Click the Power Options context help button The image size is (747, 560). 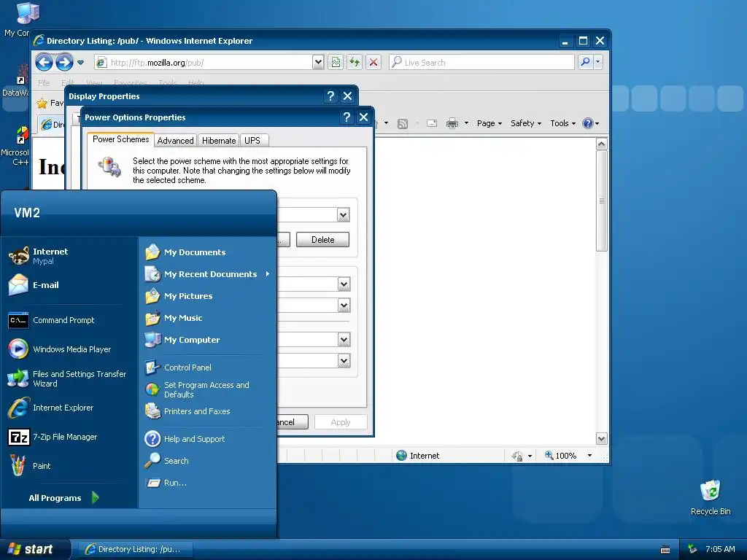coord(347,117)
